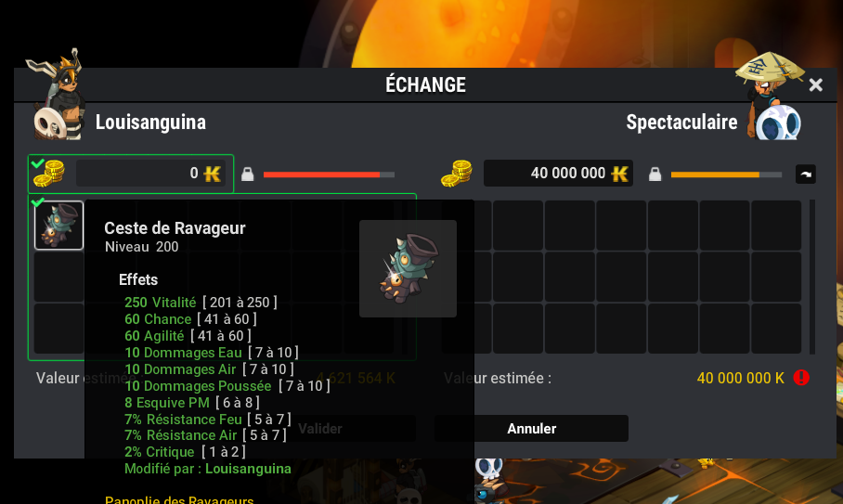The height and width of the screenshot is (504, 843).
Task: Click the red exchange progress bar
Action: tap(329, 174)
